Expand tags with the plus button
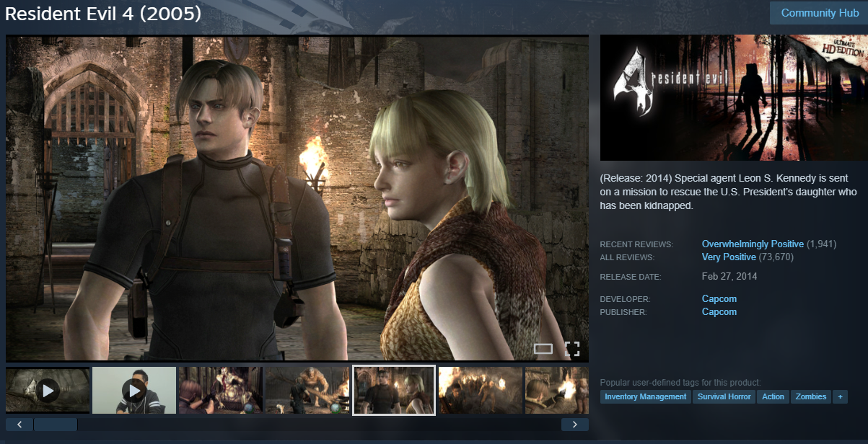868x444 pixels. pos(839,396)
